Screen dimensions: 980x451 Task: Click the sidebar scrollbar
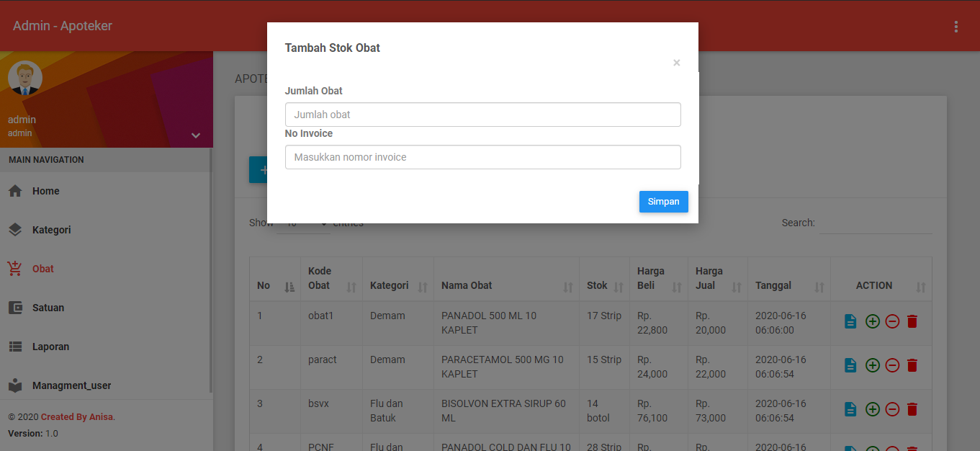click(210, 270)
